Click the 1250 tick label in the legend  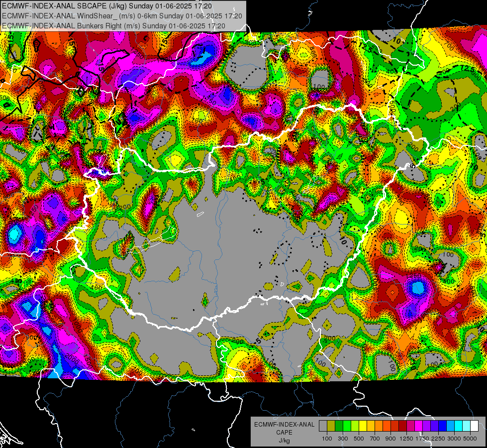pyautogui.click(x=406, y=439)
